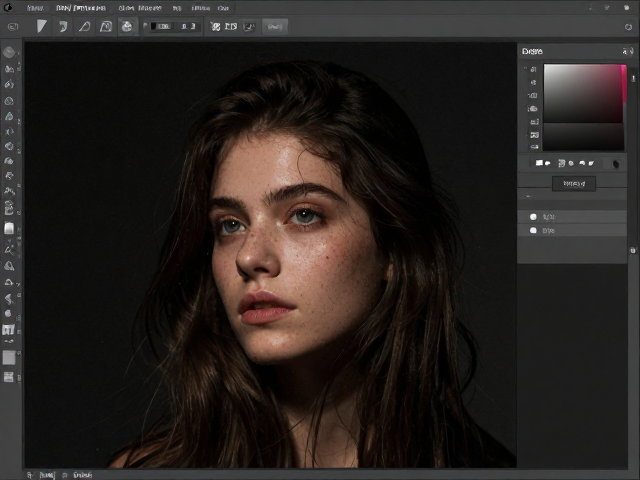Viewport: 640px width, 480px height.
Task: Click the curved hook icon in options bar
Action: point(63,27)
